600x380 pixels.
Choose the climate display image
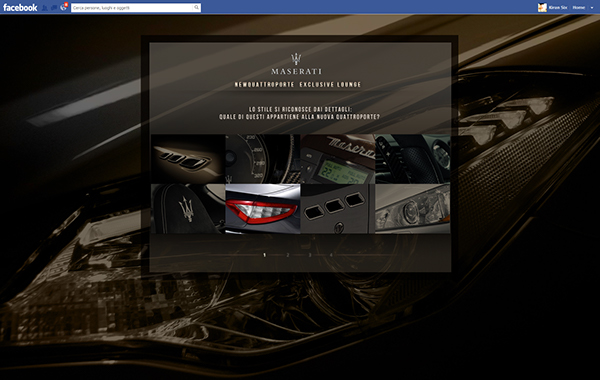click(338, 159)
